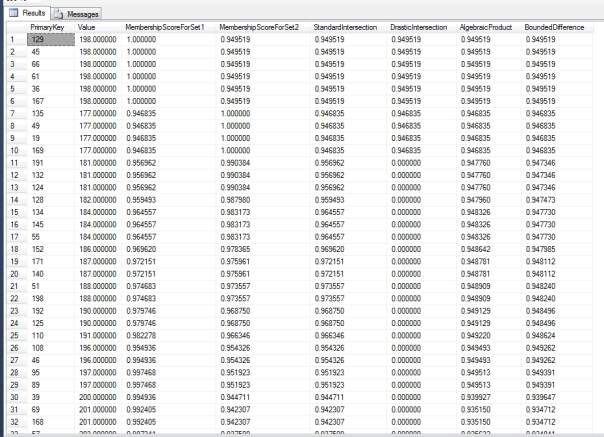The image size is (604, 437).
Task: Click PrimaryKey cell 39
Action: (50, 397)
